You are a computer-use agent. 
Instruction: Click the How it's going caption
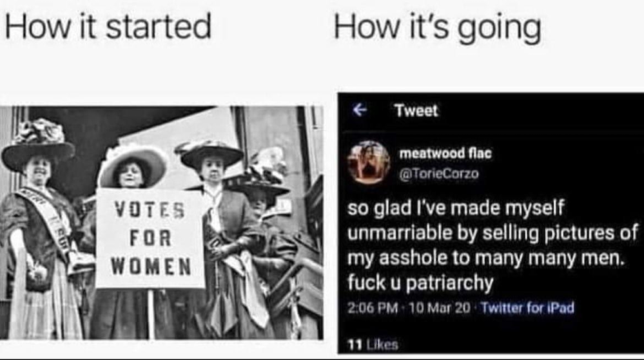[438, 28]
